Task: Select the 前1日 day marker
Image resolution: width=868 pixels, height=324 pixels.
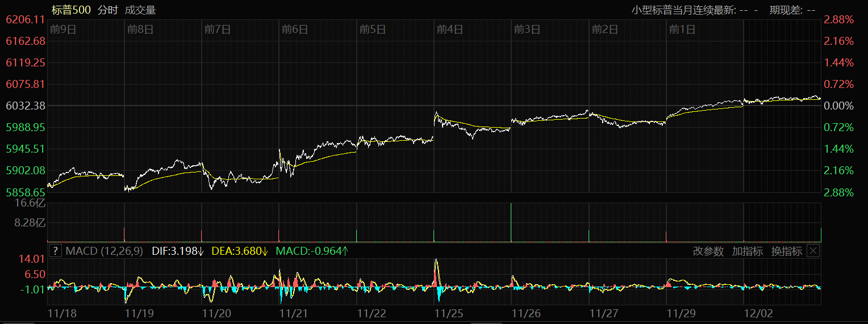Action: [x=682, y=30]
